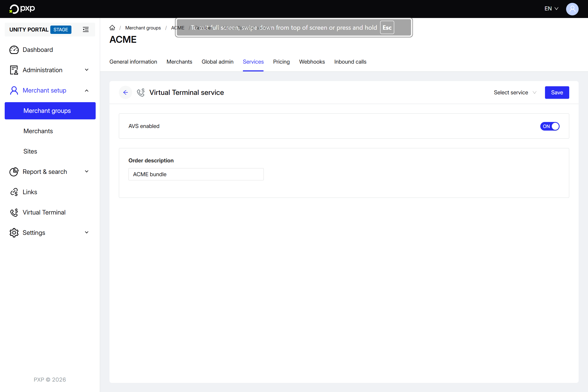
Task: Open the EN language selector
Action: pyautogui.click(x=551, y=9)
